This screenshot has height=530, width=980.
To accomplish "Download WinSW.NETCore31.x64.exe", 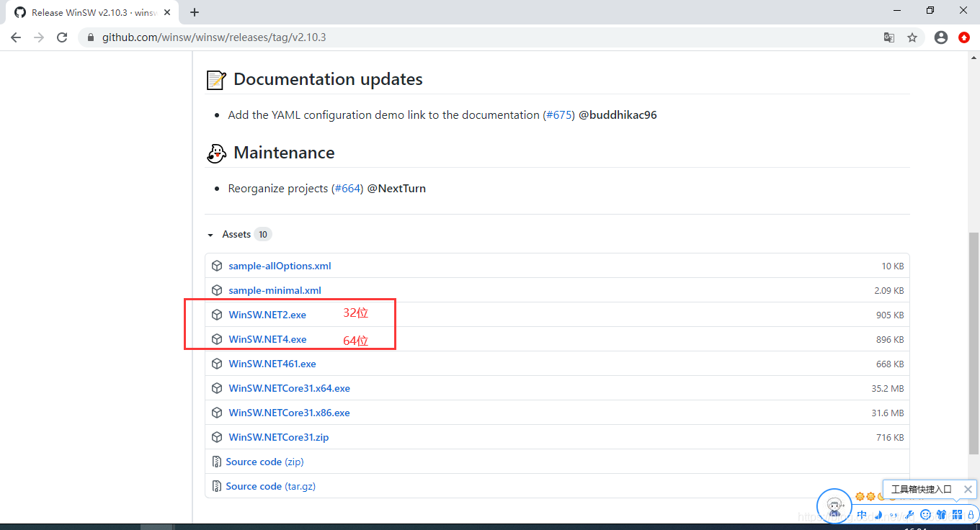I will pos(289,388).
